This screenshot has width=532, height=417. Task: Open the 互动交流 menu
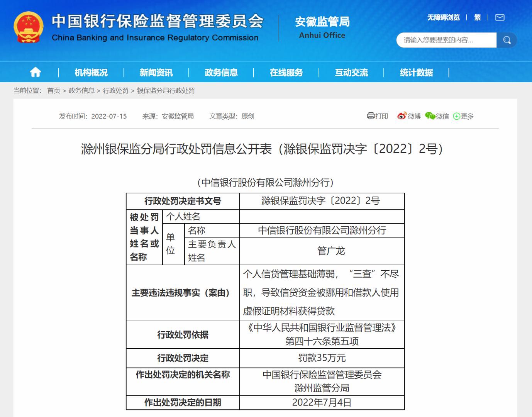[351, 73]
